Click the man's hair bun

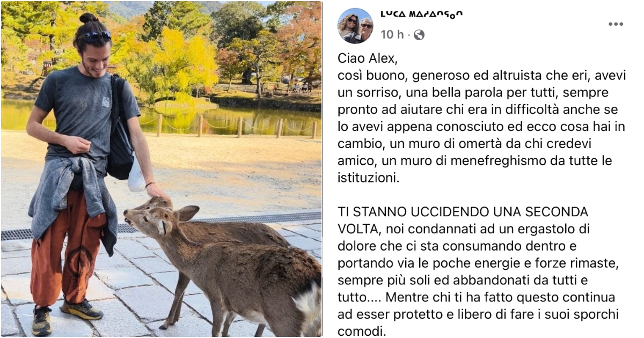click(x=89, y=19)
